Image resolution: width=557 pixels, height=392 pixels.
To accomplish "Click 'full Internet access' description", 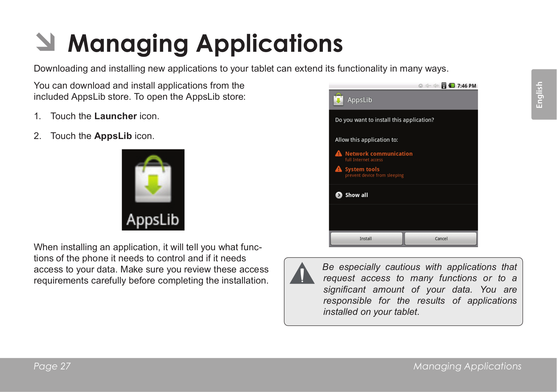I will point(364,160).
